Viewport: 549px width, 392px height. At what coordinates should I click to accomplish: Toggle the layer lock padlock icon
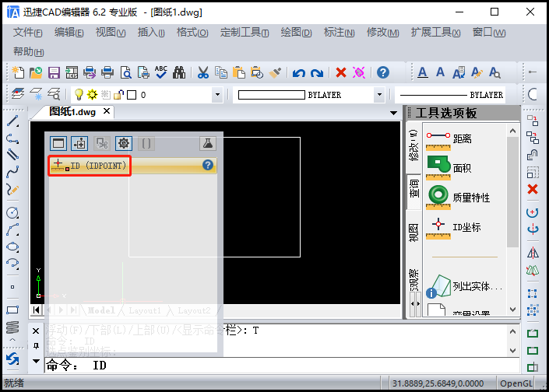118,95
